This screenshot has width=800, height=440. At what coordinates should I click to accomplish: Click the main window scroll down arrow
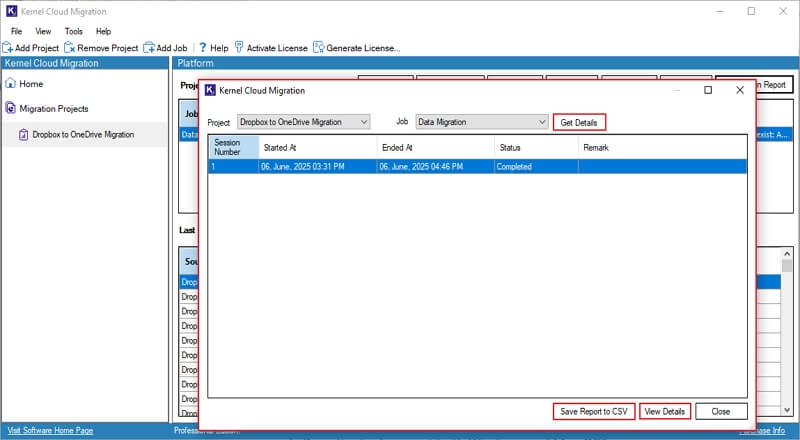787,410
